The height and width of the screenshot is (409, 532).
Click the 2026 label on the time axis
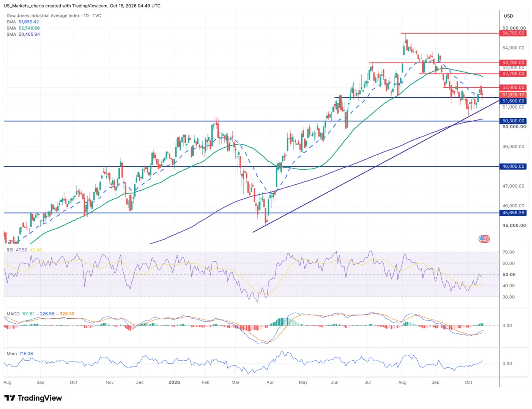click(x=174, y=382)
